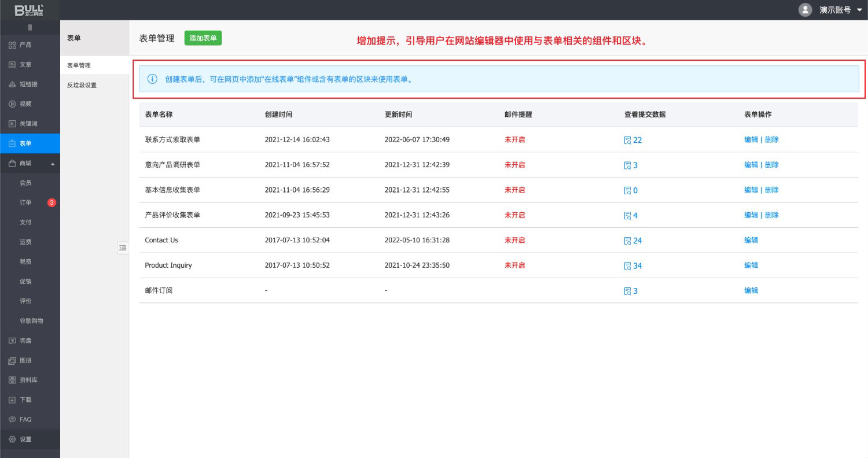Screen dimensions: 868x458
Task: Click the info icon in the blue notice
Action: click(x=152, y=79)
